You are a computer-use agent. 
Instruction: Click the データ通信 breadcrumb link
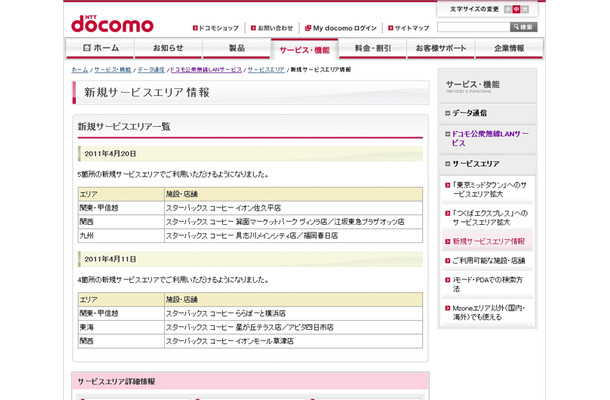151,70
